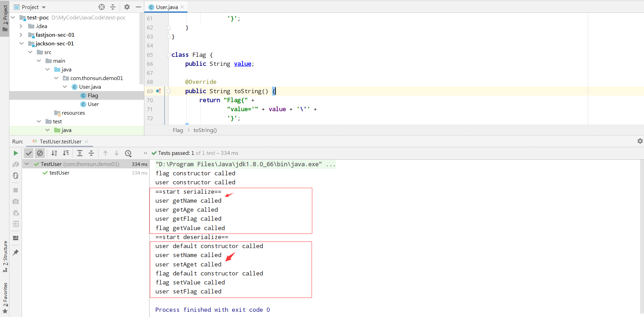Click the bug-gear icon in Run sidebar
The image size is (644, 317).
tap(16, 213)
